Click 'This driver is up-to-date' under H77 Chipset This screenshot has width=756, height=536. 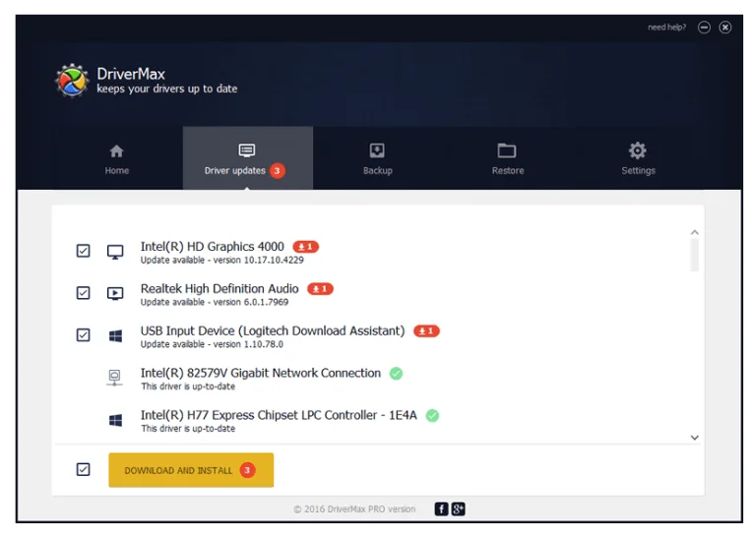pyautogui.click(x=188, y=428)
